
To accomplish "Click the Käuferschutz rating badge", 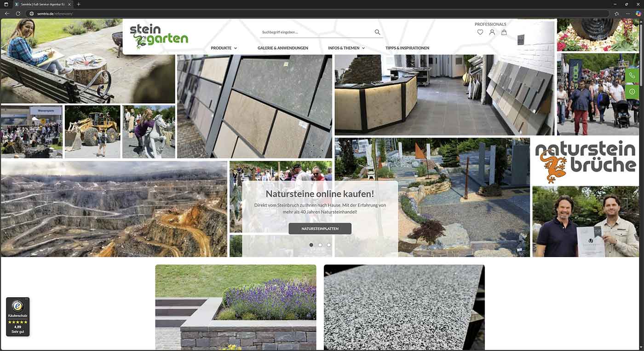I will (x=17, y=316).
